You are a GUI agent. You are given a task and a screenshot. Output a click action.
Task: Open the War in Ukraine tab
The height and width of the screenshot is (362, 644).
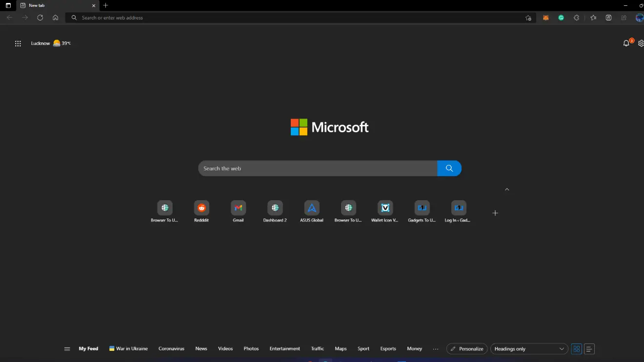tap(128, 349)
